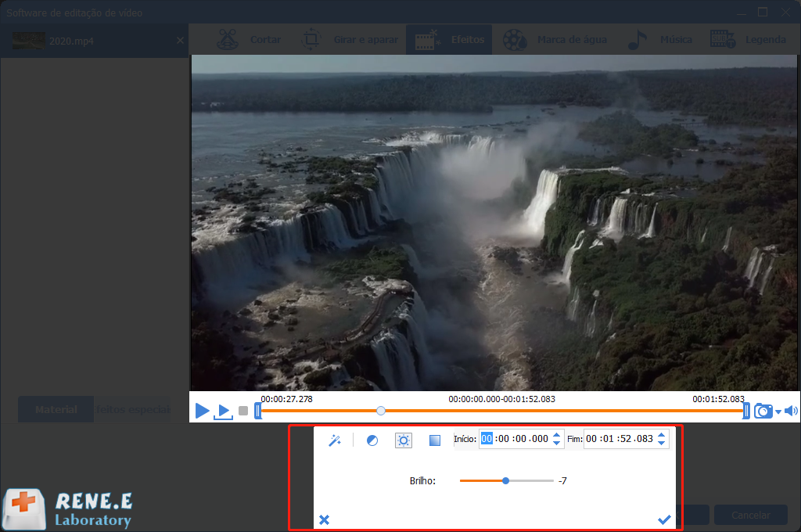Image resolution: width=801 pixels, height=532 pixels.
Task: Select the 2020.mp4 video thumbnail
Action: [29, 41]
